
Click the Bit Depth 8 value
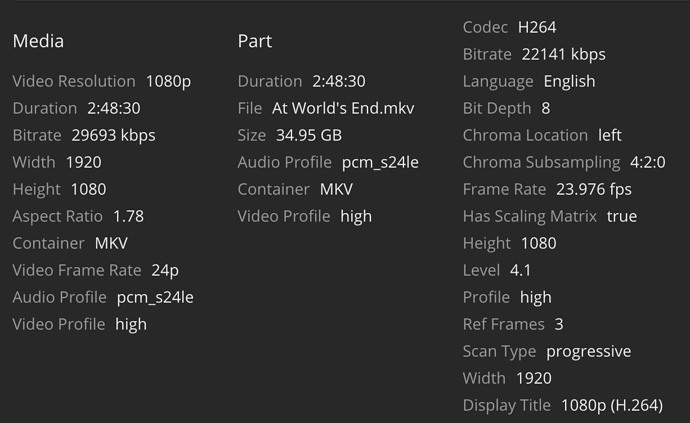(546, 108)
